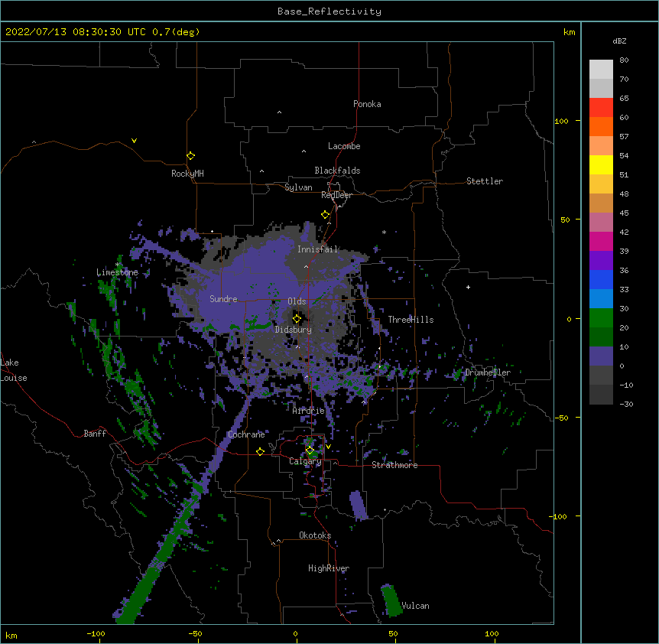Select the yellow 51-54 dBZ legend swatch
Screen dimensions: 659x644
click(x=601, y=164)
